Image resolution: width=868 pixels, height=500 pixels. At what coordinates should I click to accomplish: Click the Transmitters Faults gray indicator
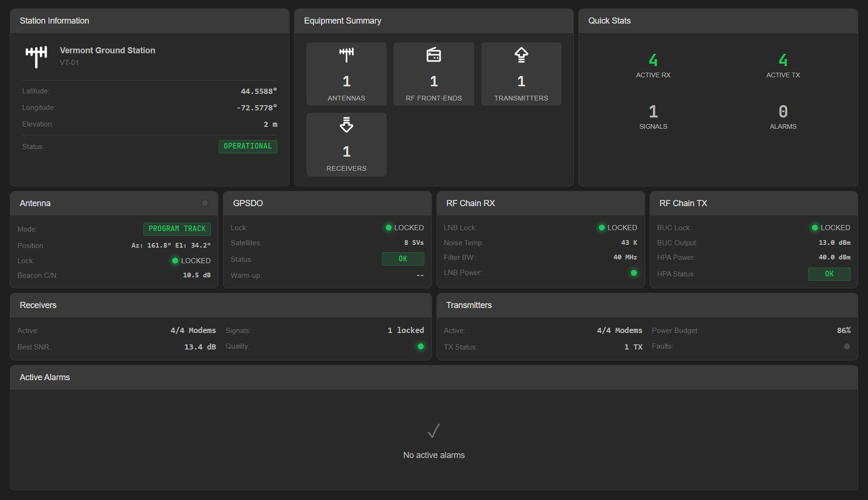click(x=847, y=346)
